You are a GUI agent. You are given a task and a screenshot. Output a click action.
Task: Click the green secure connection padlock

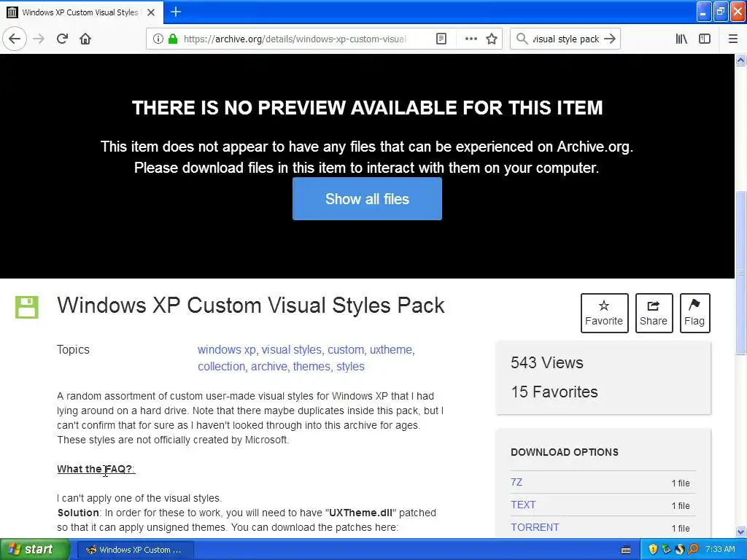tap(173, 39)
